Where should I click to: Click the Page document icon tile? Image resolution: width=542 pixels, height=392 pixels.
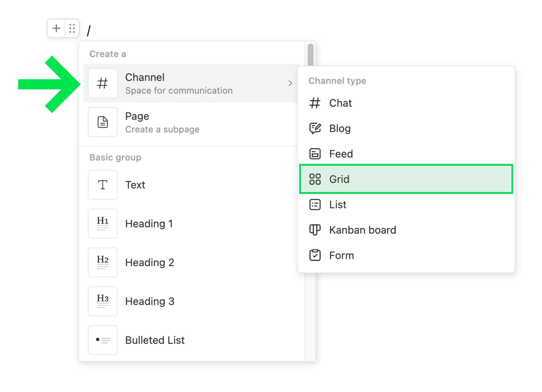point(103,122)
